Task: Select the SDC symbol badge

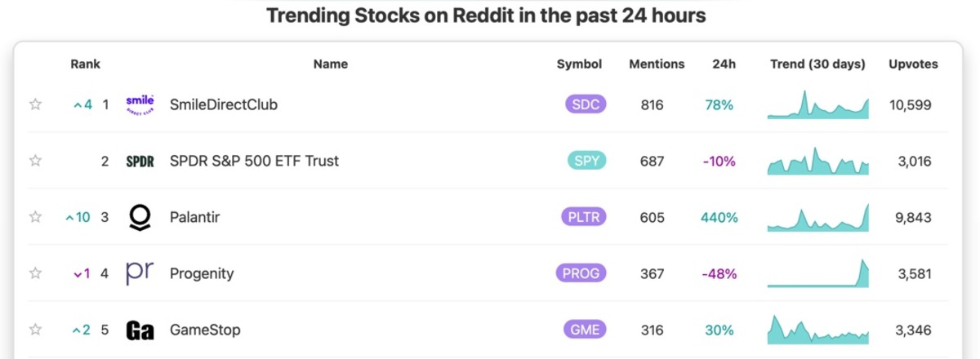Action: [586, 104]
